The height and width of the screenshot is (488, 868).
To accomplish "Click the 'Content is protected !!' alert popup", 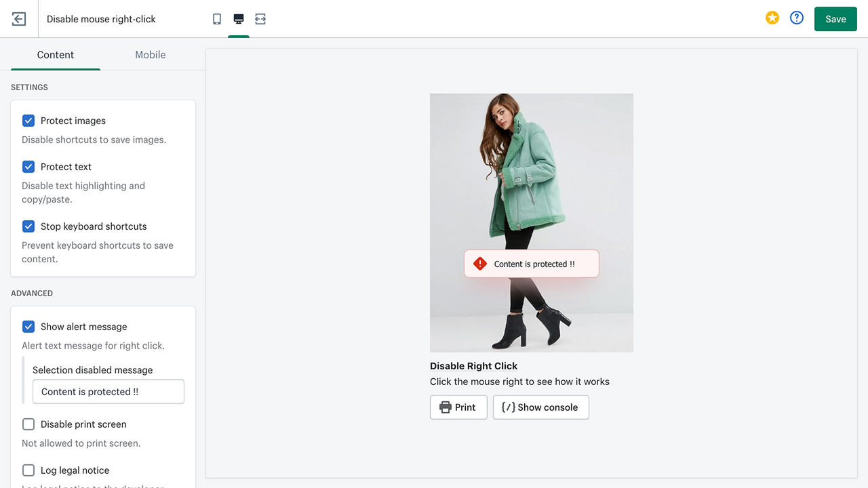I will 532,264.
